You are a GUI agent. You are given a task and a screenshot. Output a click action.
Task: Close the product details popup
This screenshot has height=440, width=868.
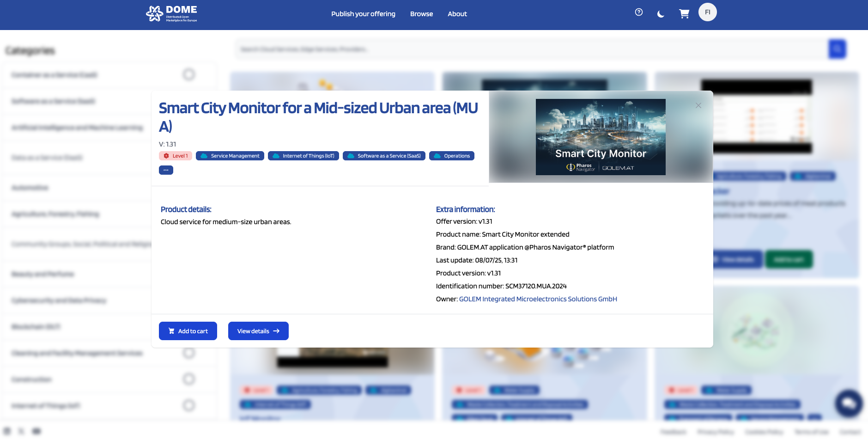tap(698, 105)
